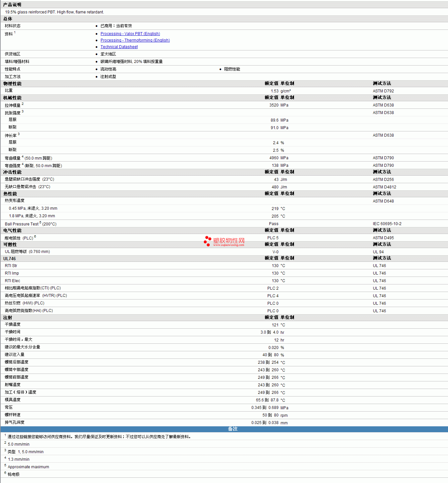Click the PLC 5 arc resistance value

273,238
